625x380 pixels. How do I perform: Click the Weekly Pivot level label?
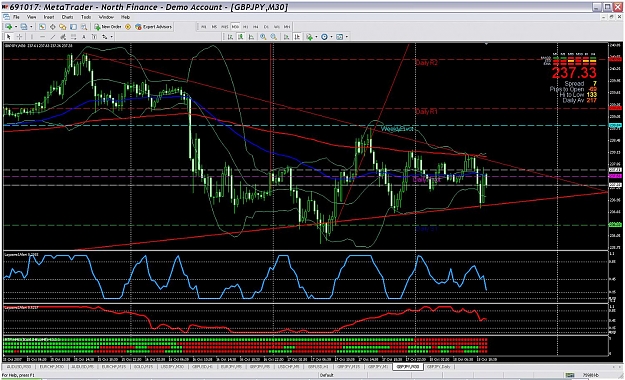click(397, 129)
